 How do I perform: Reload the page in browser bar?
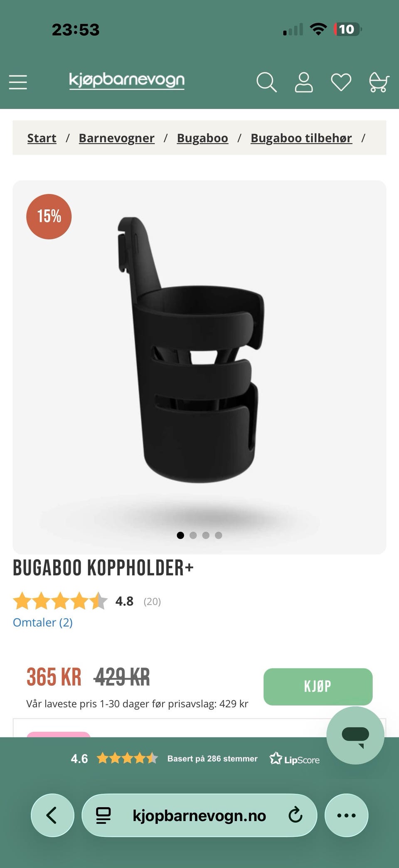point(295,815)
